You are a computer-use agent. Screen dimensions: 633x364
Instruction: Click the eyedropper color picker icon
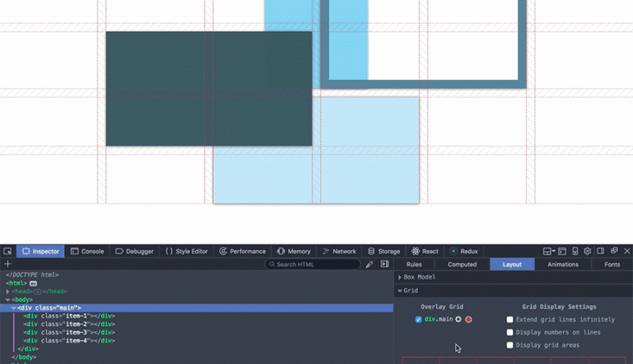click(x=370, y=264)
